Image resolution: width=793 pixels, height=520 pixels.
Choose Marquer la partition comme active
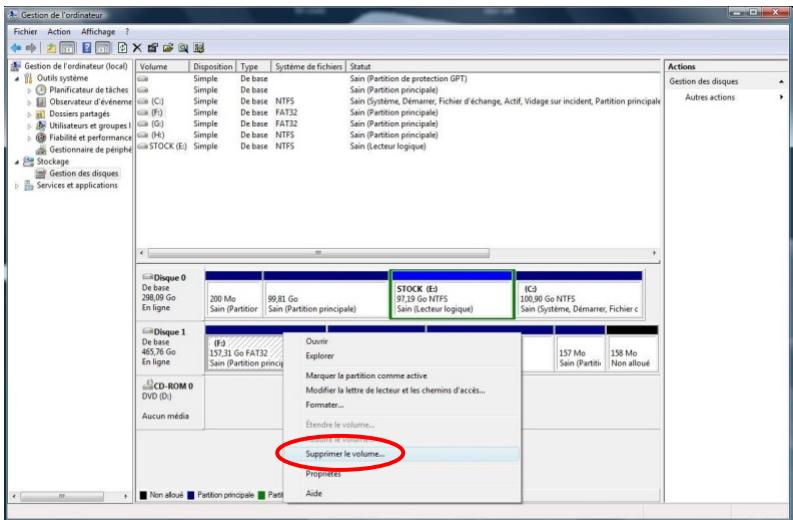pos(402,376)
